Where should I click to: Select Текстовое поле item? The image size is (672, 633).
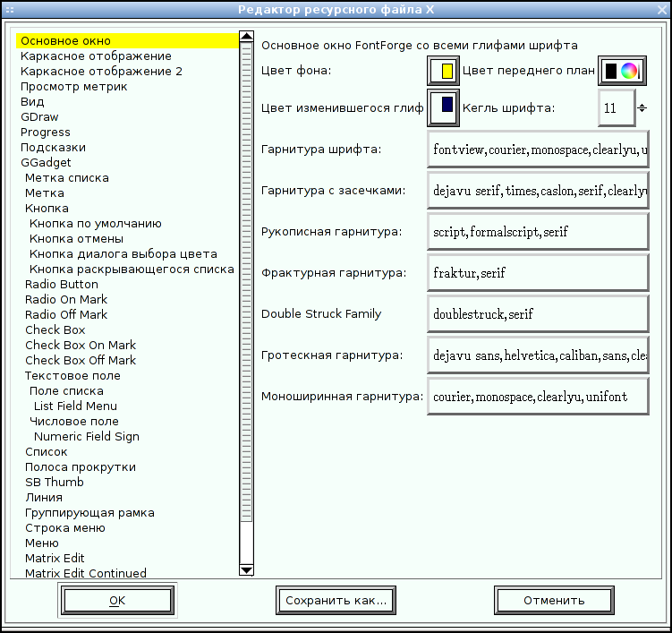pyautogui.click(x=72, y=376)
